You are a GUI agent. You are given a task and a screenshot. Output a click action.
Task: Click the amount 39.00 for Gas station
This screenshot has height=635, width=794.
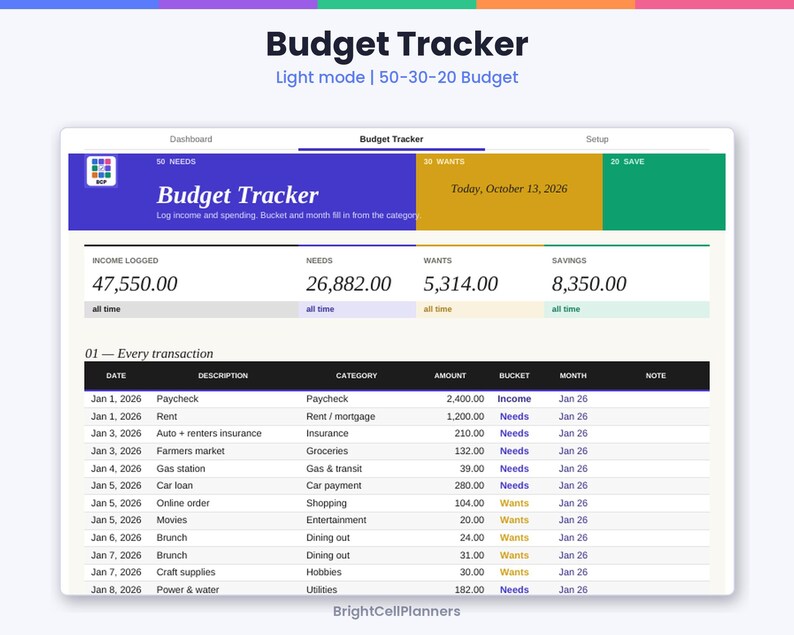click(x=471, y=469)
